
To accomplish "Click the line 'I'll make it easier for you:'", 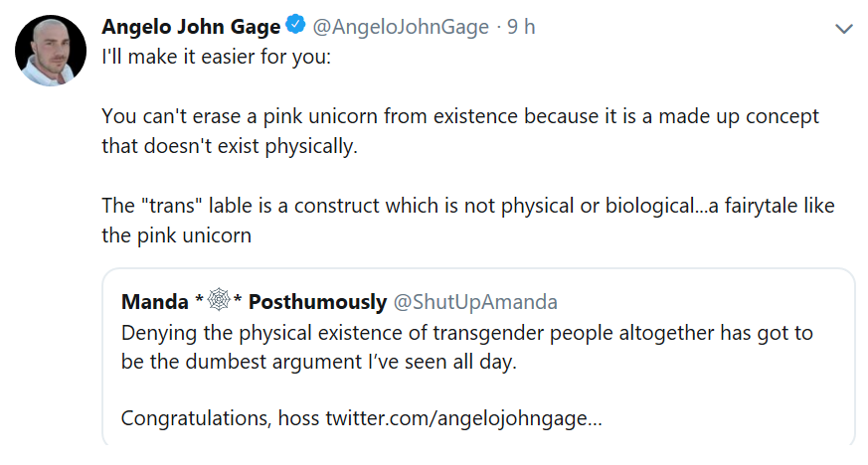I will [x=217, y=56].
